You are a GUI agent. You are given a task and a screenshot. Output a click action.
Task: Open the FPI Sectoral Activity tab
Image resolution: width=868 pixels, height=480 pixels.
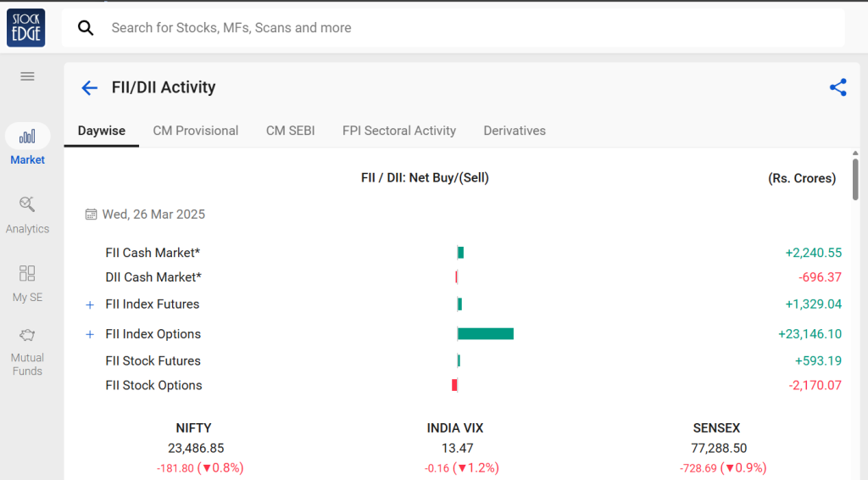tap(398, 131)
